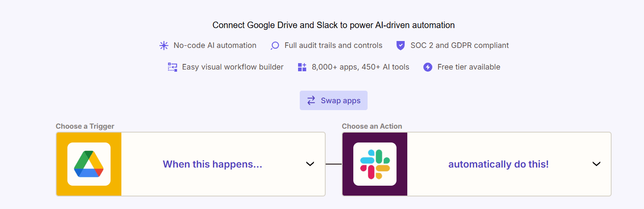Click the workflow builder icon
The width and height of the screenshot is (644, 209).
point(172,67)
